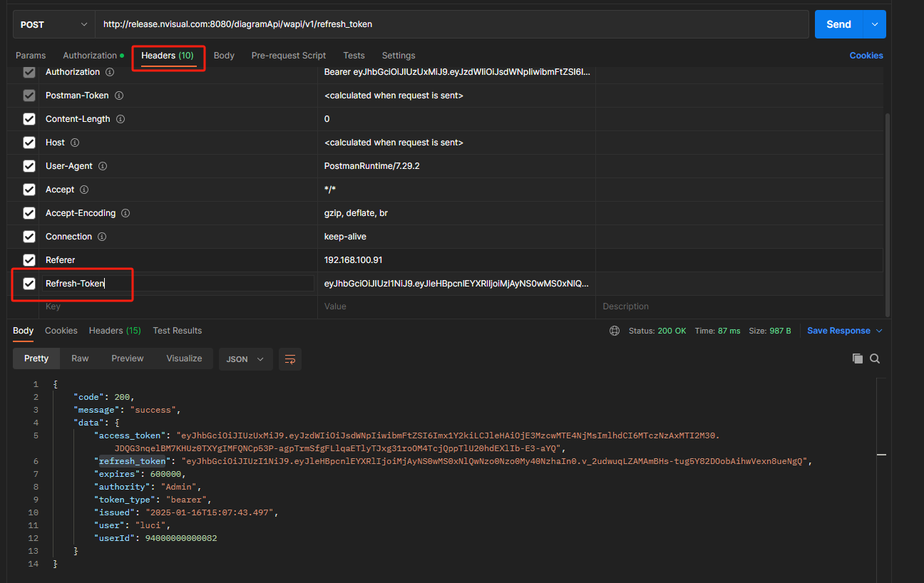The height and width of the screenshot is (583, 924).
Task: Expand the Send button arrow dropdown
Action: click(875, 24)
